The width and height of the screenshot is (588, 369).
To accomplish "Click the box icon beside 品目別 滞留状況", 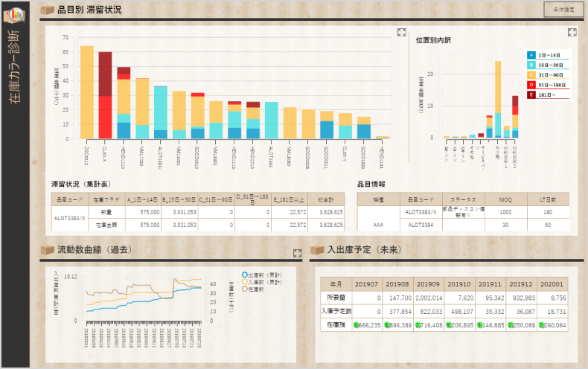I will (x=48, y=10).
